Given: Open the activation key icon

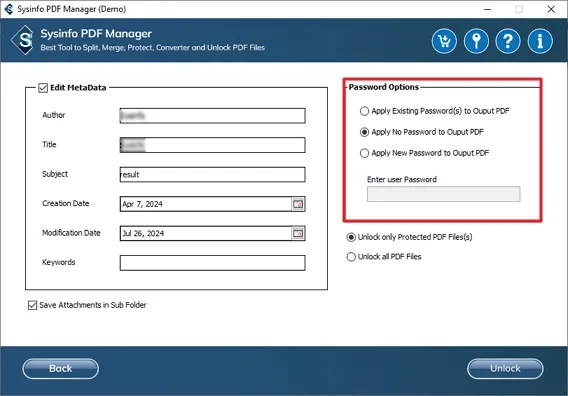Looking at the screenshot, I should [476, 41].
